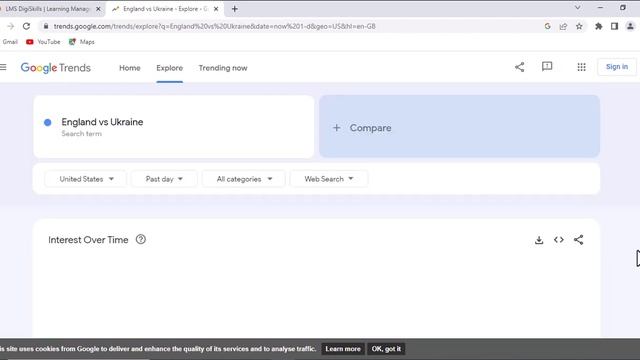Select the Explore nav item

point(169,68)
